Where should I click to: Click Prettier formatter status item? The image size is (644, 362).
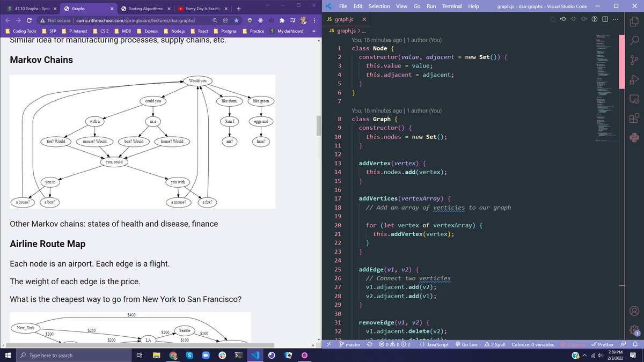click(602, 344)
